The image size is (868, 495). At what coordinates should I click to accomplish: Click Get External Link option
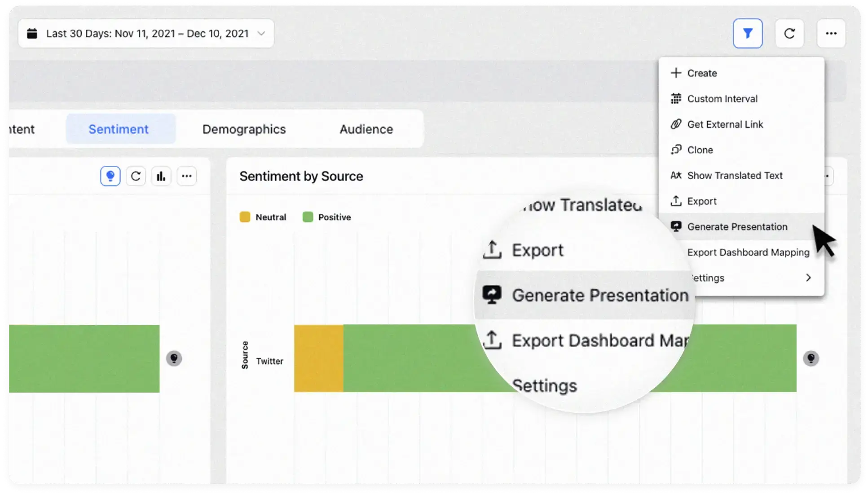[x=725, y=124]
